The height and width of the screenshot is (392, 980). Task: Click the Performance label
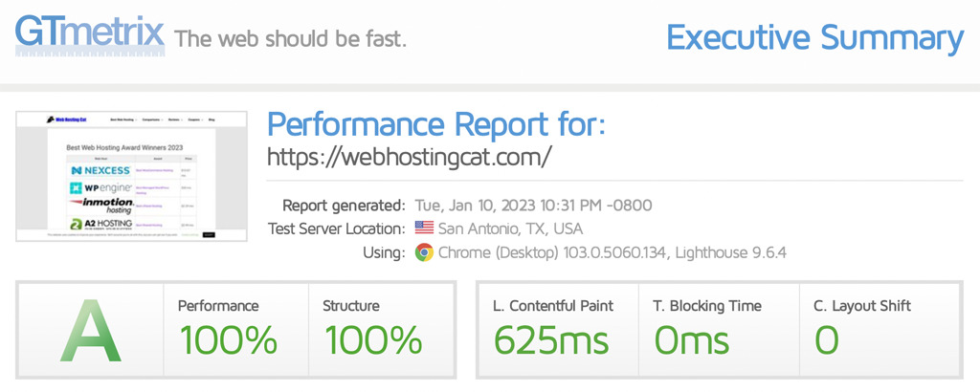click(218, 306)
